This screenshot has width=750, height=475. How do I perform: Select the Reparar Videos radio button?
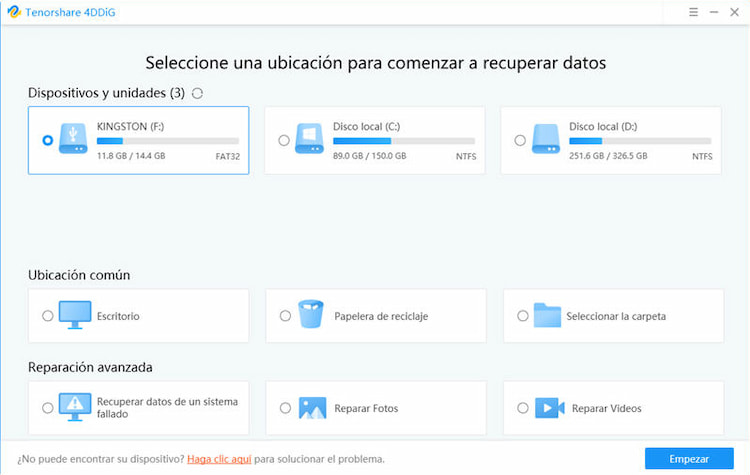(x=523, y=408)
